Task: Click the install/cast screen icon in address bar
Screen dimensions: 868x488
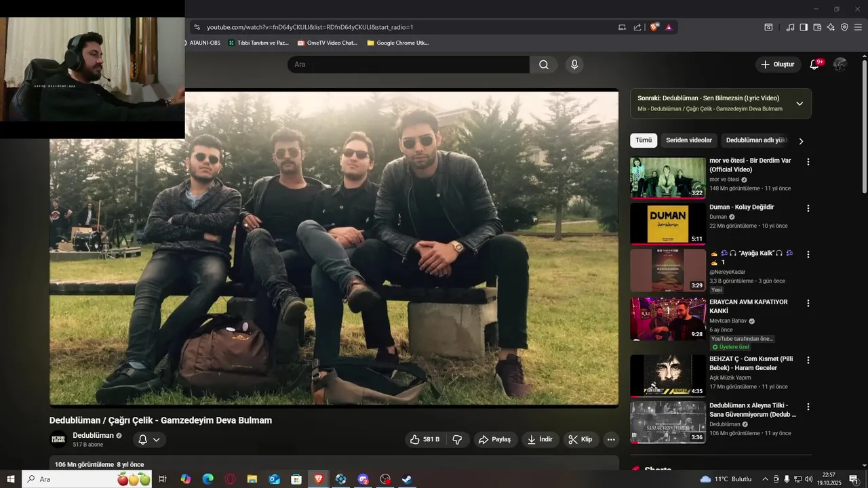Action: tap(622, 27)
